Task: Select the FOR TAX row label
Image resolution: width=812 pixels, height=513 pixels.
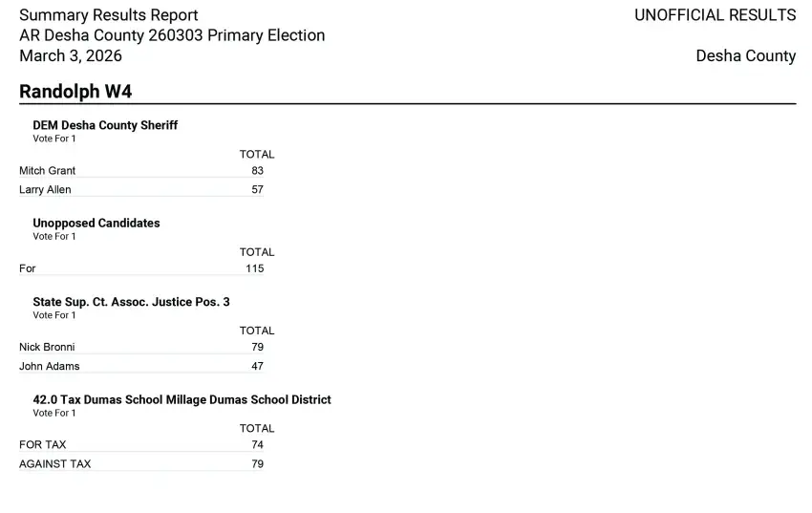Action: tap(43, 445)
